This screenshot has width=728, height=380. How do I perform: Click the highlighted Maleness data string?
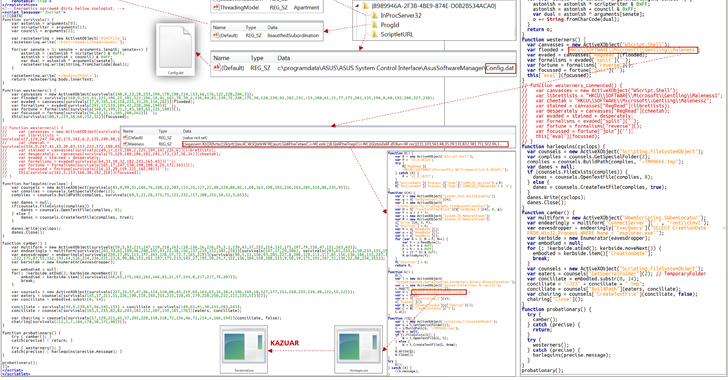click(x=345, y=144)
